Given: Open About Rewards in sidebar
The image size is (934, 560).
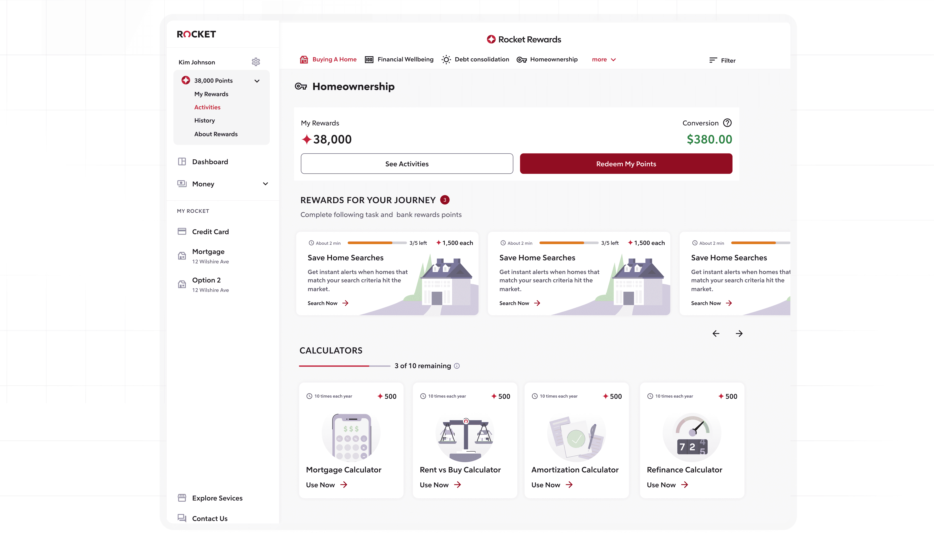Looking at the screenshot, I should tap(216, 134).
